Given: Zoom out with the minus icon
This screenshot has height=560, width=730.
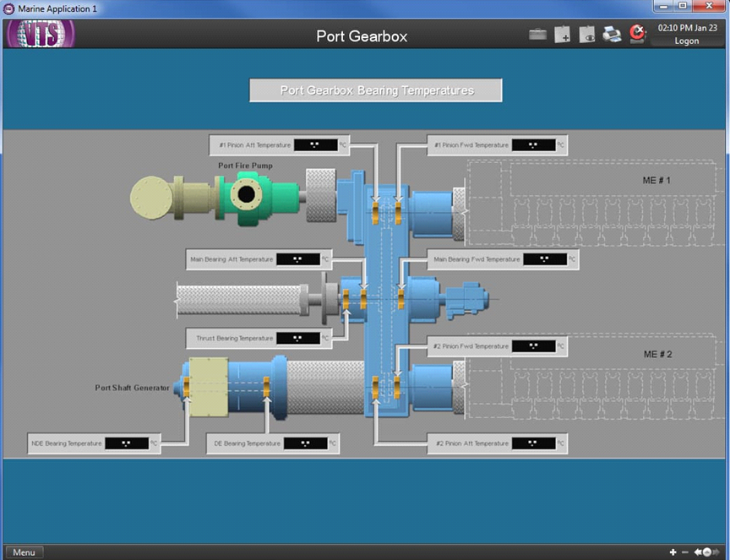Looking at the screenshot, I should [x=685, y=552].
